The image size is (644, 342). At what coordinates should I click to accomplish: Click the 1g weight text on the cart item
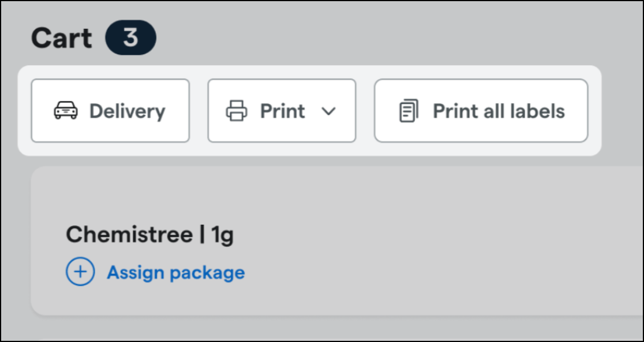[x=222, y=236]
